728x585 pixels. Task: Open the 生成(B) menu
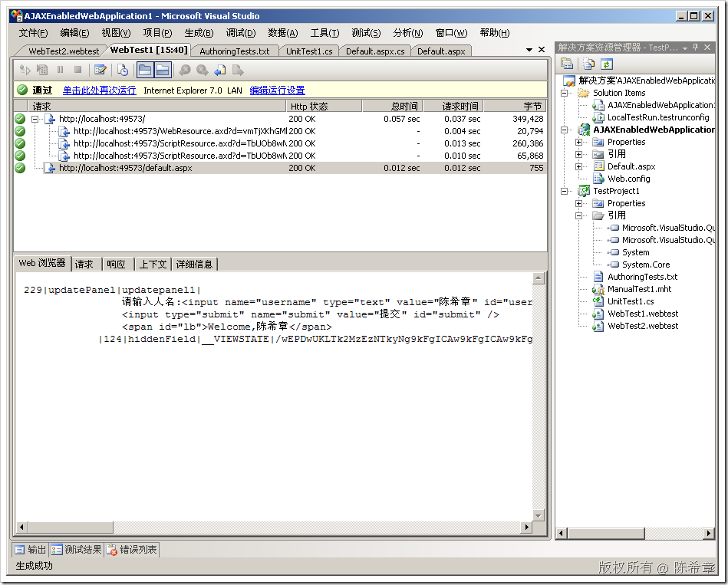[199, 32]
